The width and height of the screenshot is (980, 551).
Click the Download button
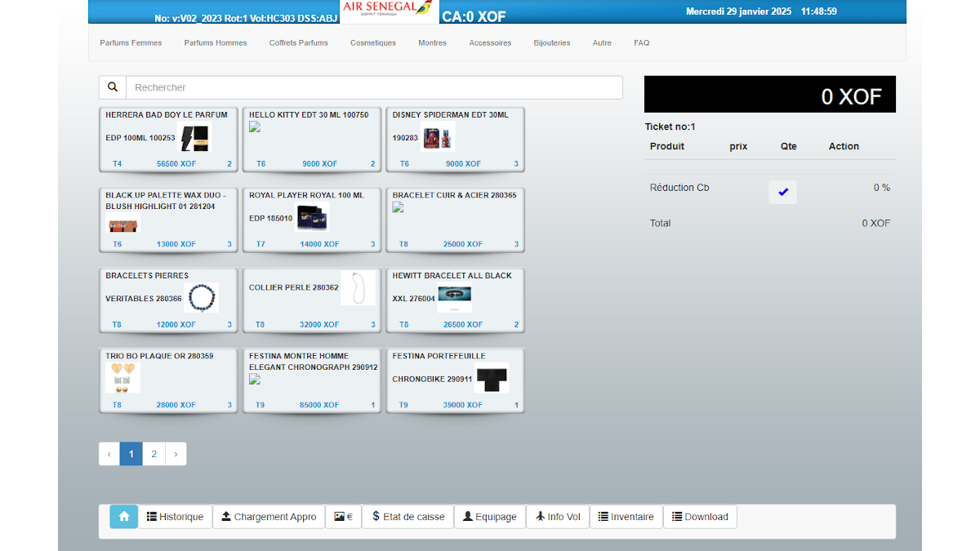(700, 517)
